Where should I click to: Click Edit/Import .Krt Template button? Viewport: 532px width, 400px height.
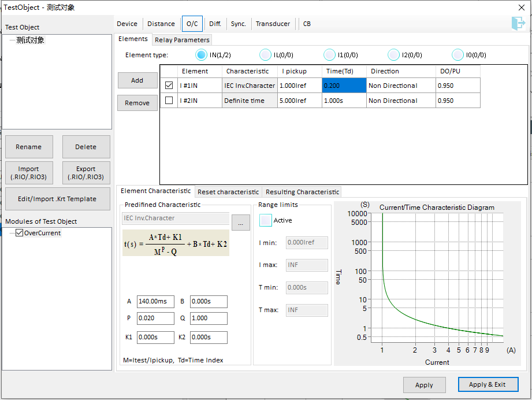(57, 199)
